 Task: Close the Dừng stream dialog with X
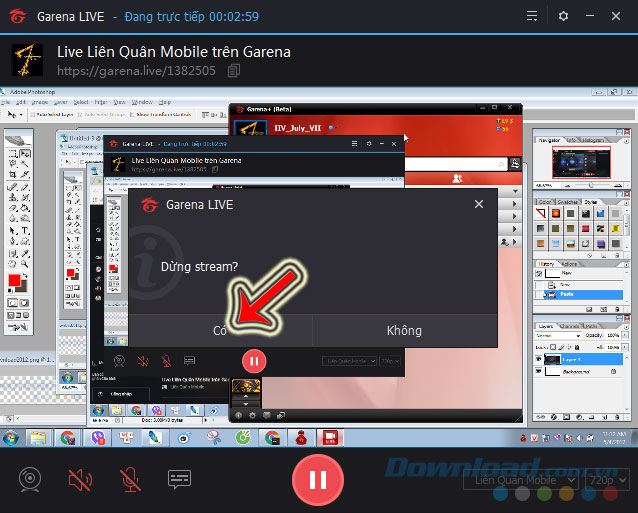479,204
